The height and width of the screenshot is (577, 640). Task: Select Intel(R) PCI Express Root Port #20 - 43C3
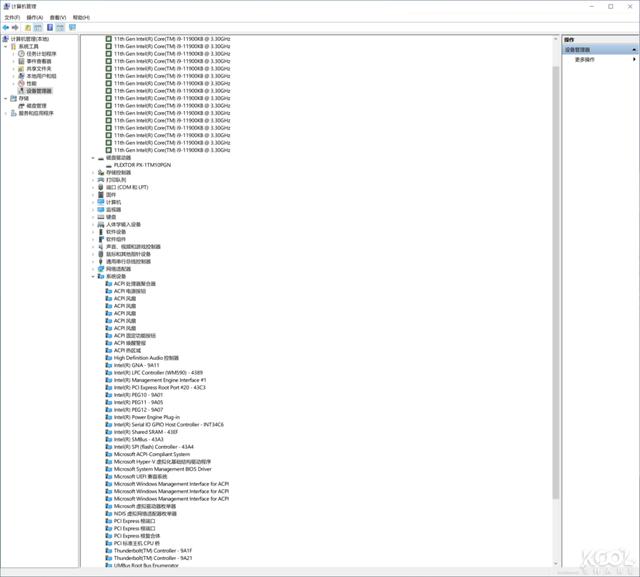point(160,387)
